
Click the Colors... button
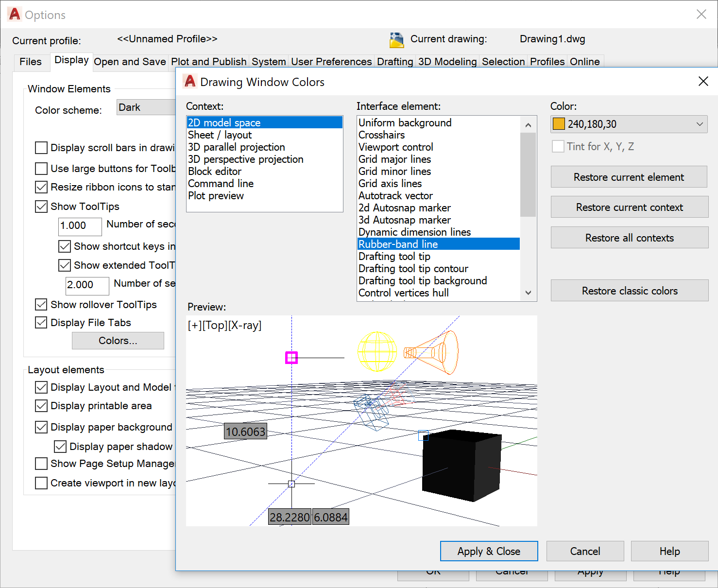[x=118, y=341]
